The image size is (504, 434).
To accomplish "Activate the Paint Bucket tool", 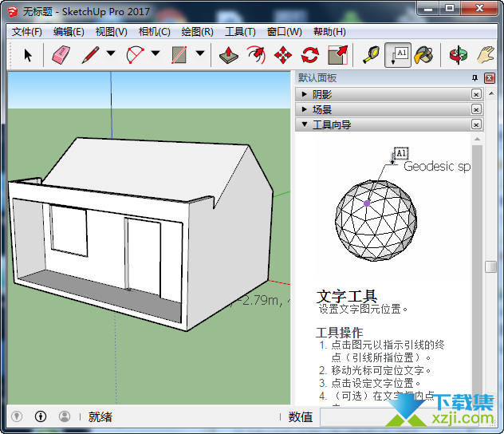I will coord(425,54).
